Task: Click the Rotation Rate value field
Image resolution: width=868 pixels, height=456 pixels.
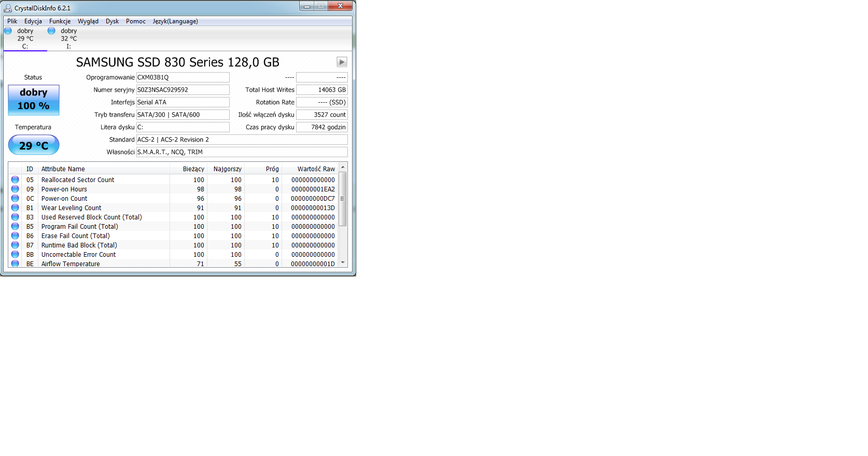Action: [x=321, y=102]
